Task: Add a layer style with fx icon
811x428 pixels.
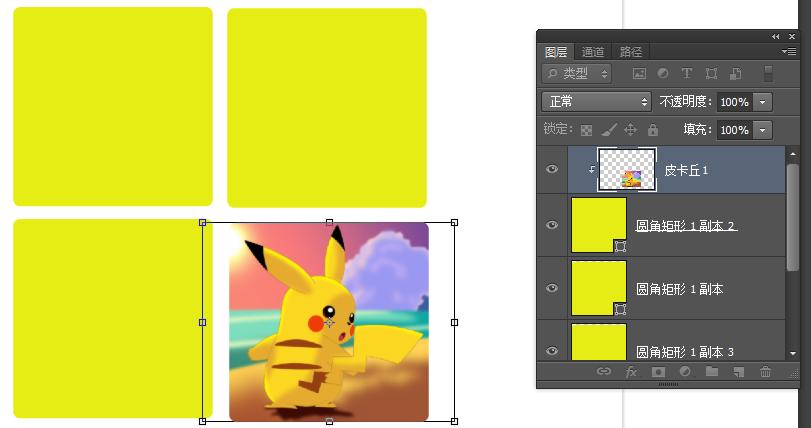Action: tap(630, 372)
